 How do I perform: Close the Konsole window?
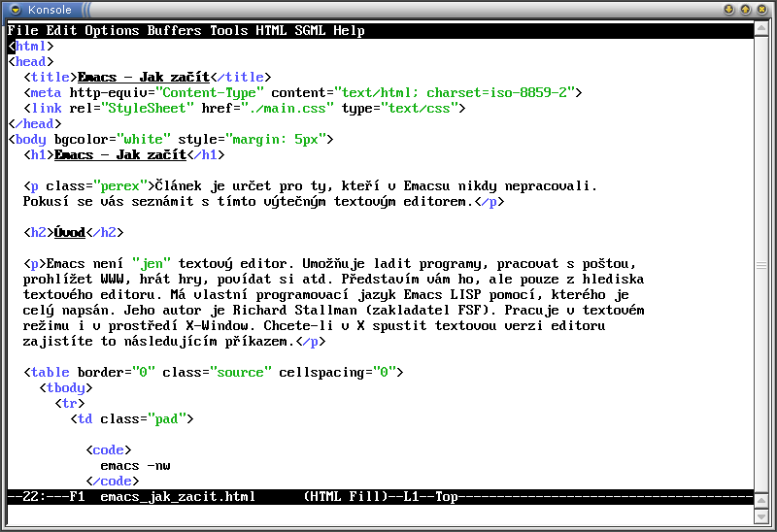[762, 10]
